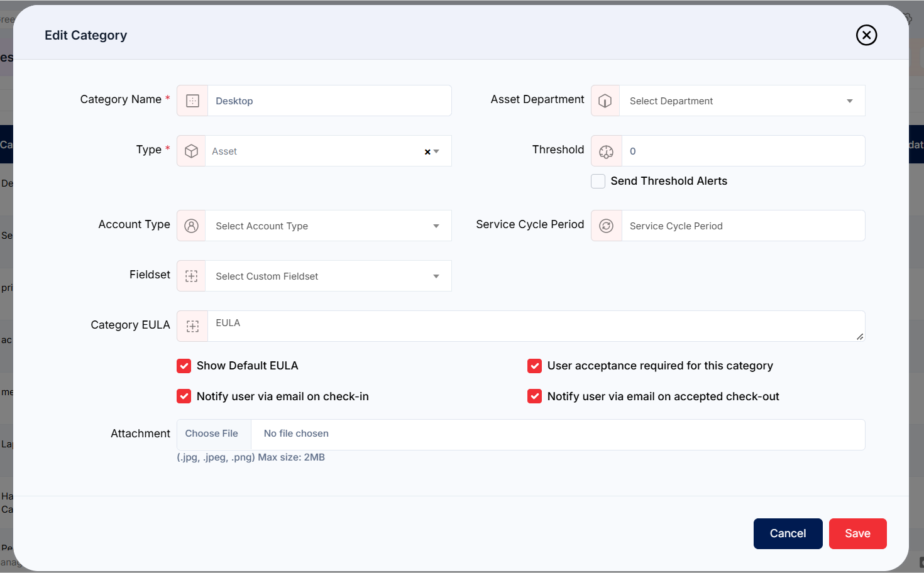Click the Threshold gauge icon
The height and width of the screenshot is (573, 924).
point(607,151)
